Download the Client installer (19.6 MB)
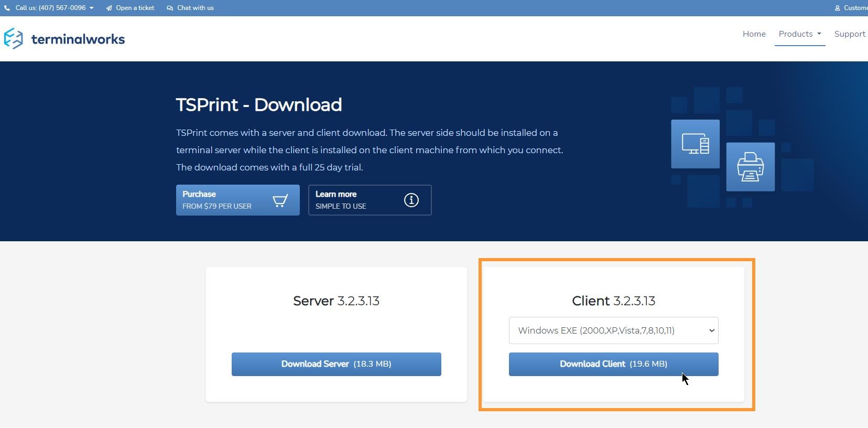The height and width of the screenshot is (428, 868). pos(613,364)
